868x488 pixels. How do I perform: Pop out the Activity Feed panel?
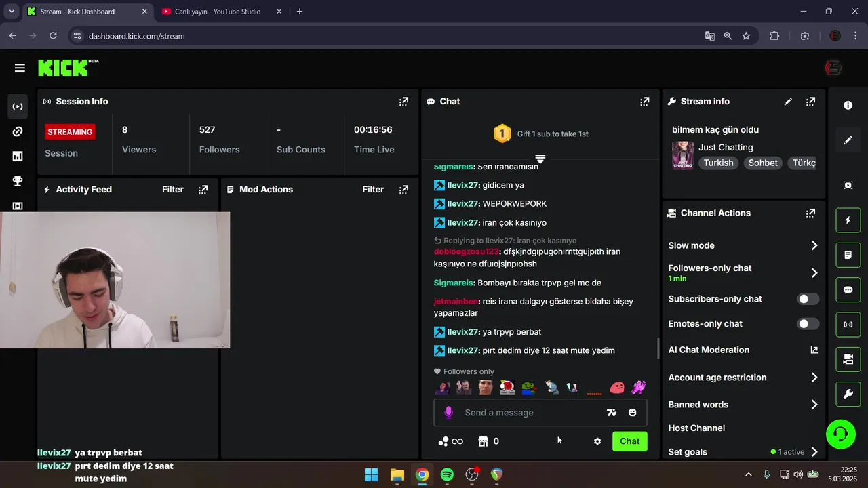coord(203,190)
